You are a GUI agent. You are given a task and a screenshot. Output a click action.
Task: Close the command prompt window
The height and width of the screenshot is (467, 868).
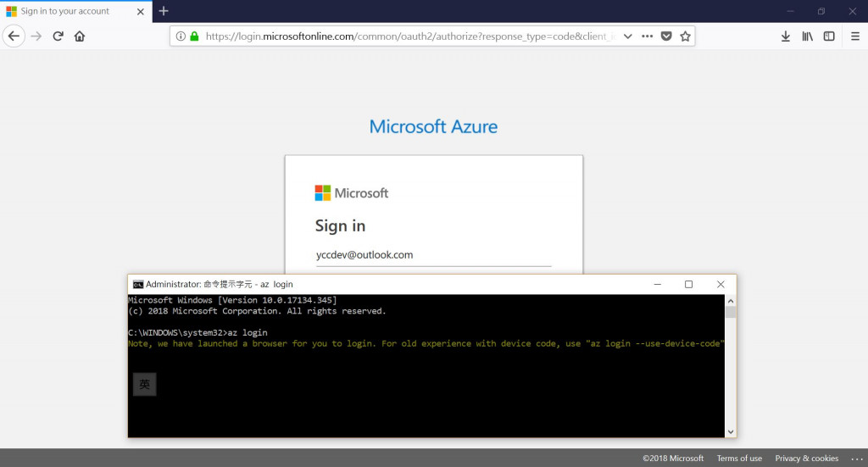point(721,285)
